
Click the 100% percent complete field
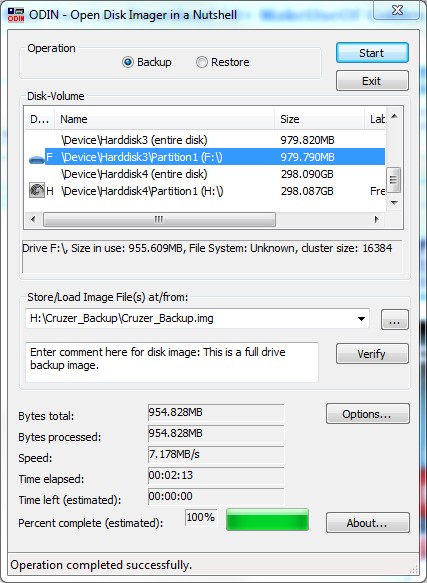201,517
